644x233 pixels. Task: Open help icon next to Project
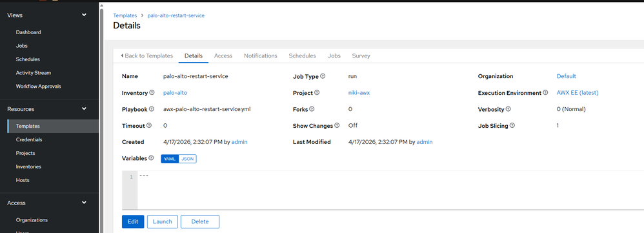tap(317, 93)
